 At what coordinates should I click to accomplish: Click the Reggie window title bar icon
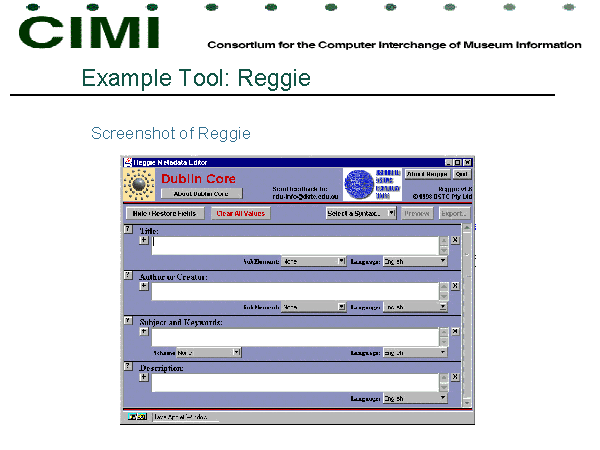[x=127, y=162]
